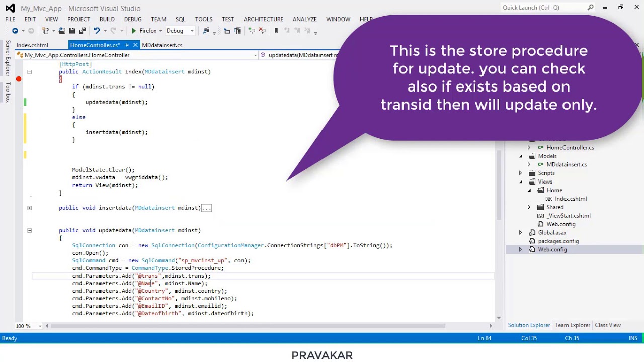Click the Navigate Forward toolbar arrow
The height and width of the screenshot is (362, 644).
(x=31, y=31)
